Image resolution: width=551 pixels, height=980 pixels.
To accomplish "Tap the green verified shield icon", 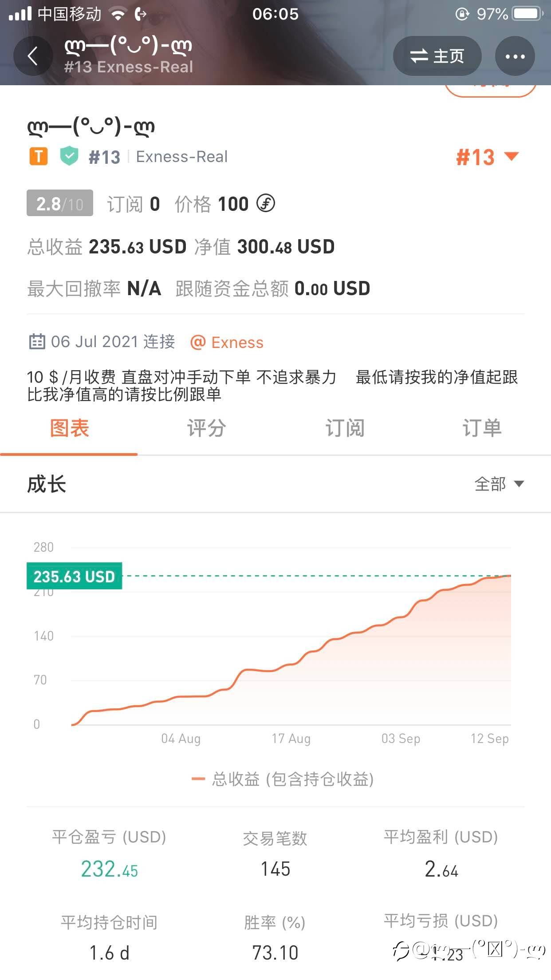I will (x=69, y=156).
